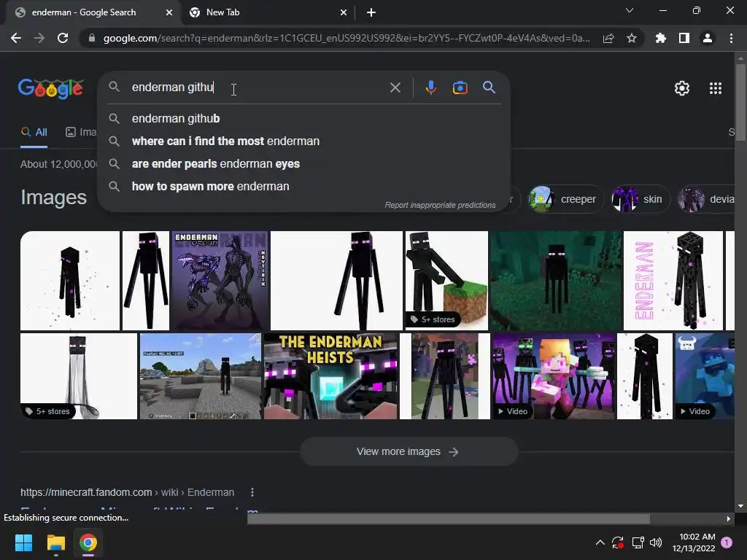This screenshot has height=560, width=747.
Task: Click the network tray icon
Action: pyautogui.click(x=638, y=542)
